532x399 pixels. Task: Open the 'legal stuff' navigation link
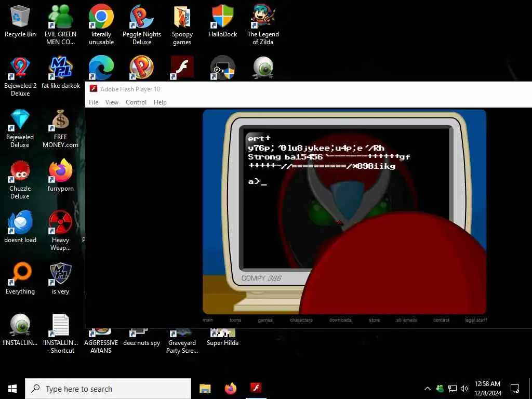(476, 320)
